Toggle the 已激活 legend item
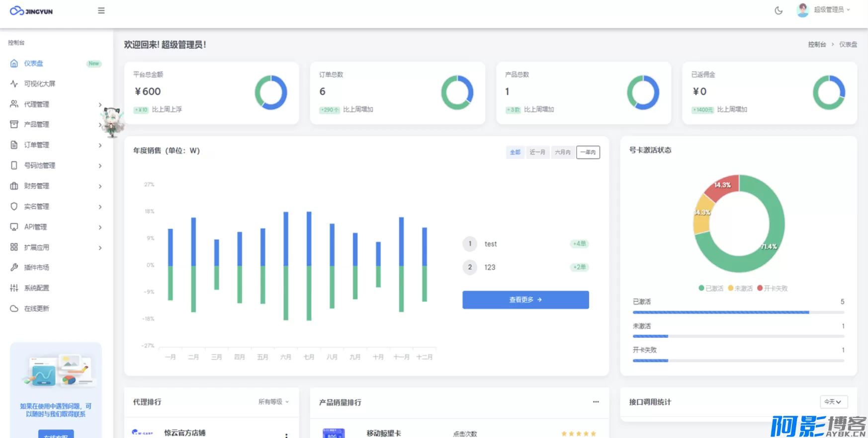Viewport: 868px width, 438px height. tap(711, 289)
